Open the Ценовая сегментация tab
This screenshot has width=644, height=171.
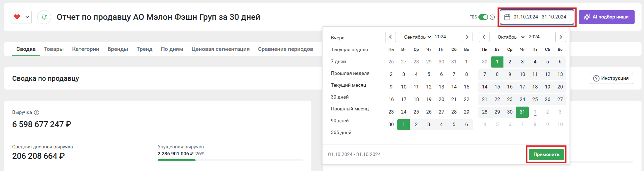tap(221, 49)
